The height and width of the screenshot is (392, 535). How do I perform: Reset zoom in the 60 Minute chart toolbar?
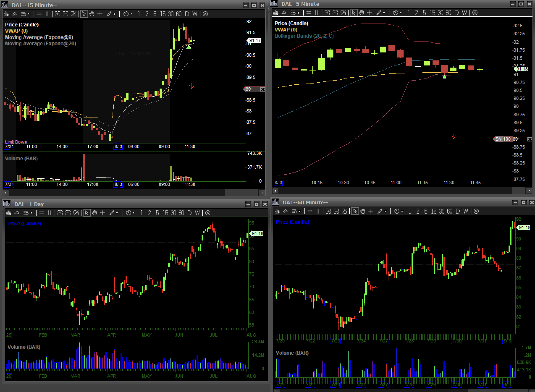(344, 211)
